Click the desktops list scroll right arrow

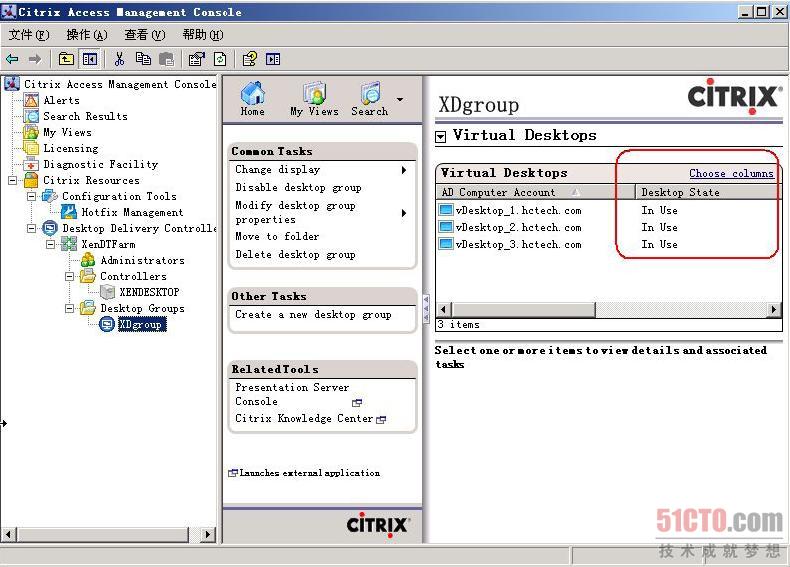774,309
